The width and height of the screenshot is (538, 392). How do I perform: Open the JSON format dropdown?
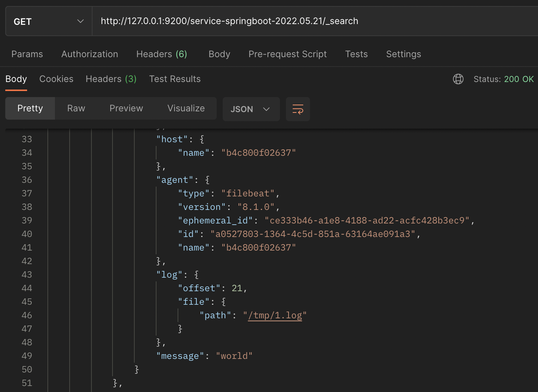[x=251, y=109]
